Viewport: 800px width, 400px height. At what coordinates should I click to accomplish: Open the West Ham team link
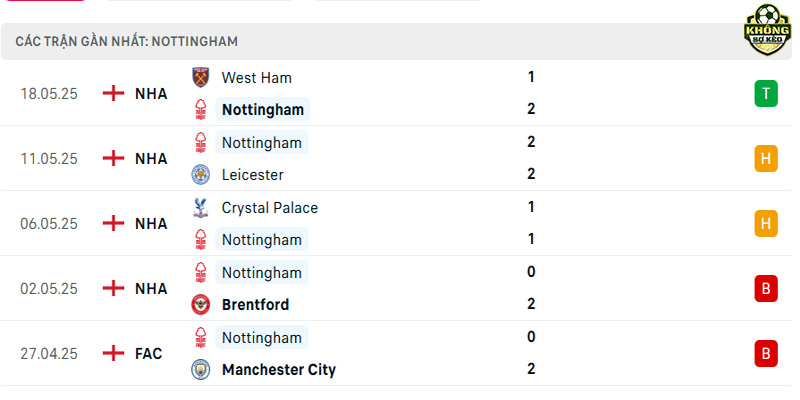click(257, 78)
